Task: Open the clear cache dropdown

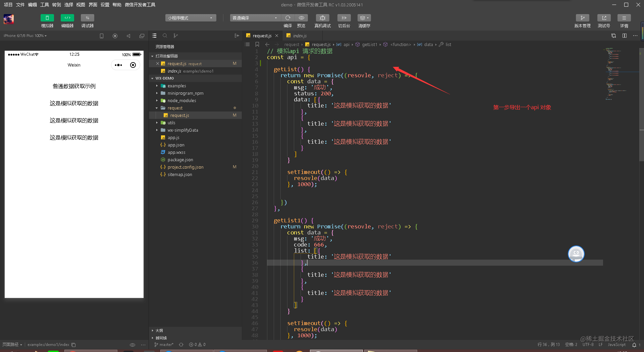Action: pyautogui.click(x=364, y=18)
